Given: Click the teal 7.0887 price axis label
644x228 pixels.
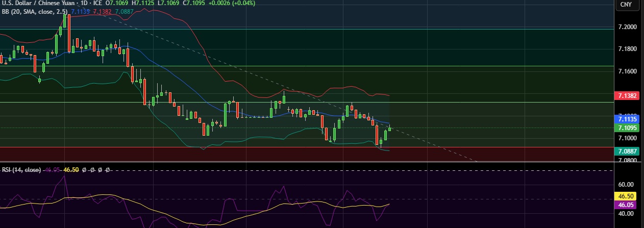Looking at the screenshot, I should point(626,151).
